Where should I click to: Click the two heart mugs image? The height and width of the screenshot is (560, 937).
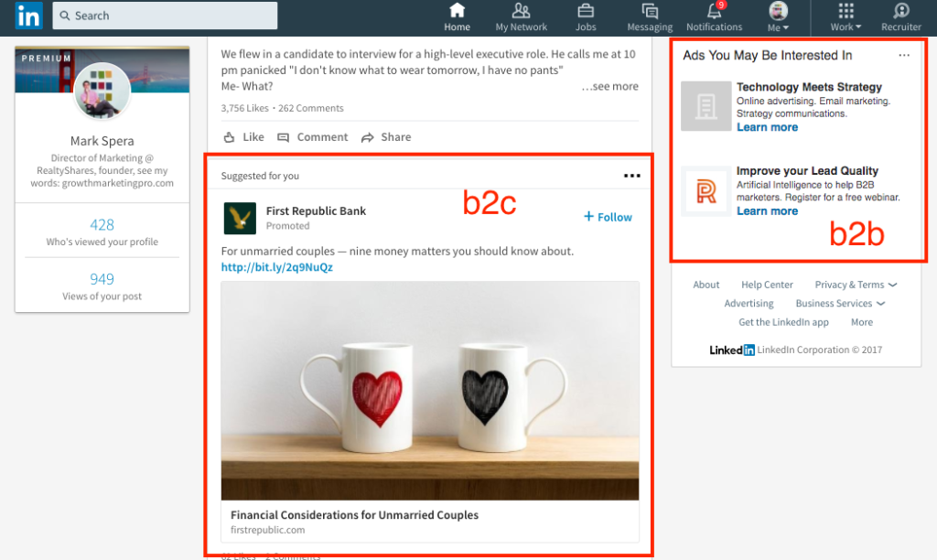pos(430,391)
